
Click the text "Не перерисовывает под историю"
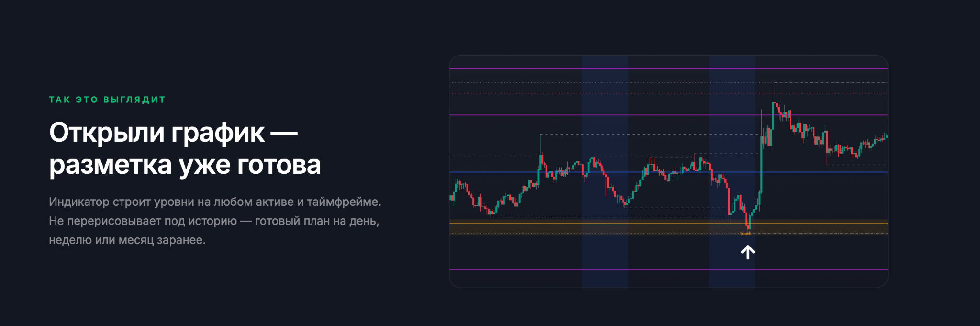pos(143,221)
